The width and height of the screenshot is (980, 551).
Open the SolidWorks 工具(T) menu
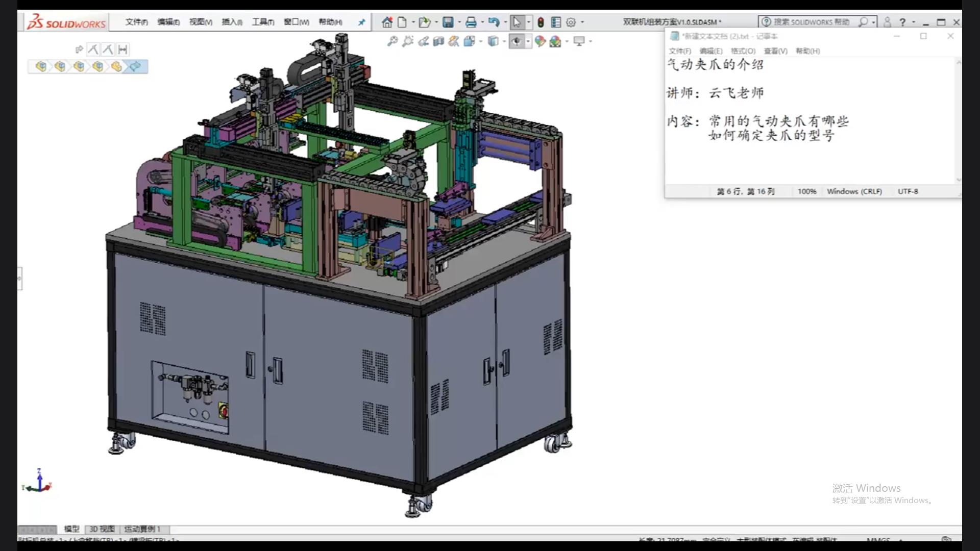pos(263,22)
